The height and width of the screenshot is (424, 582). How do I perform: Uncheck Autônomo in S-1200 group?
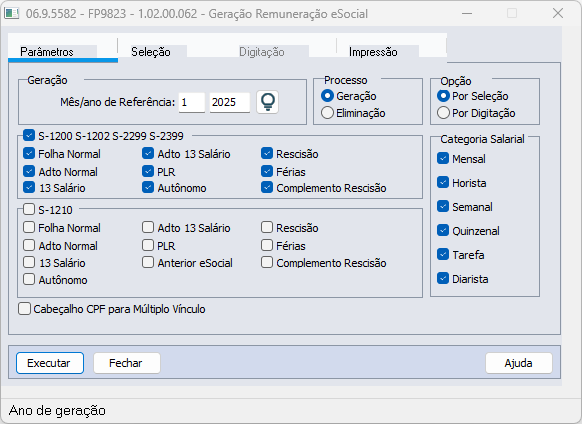pyautogui.click(x=148, y=187)
